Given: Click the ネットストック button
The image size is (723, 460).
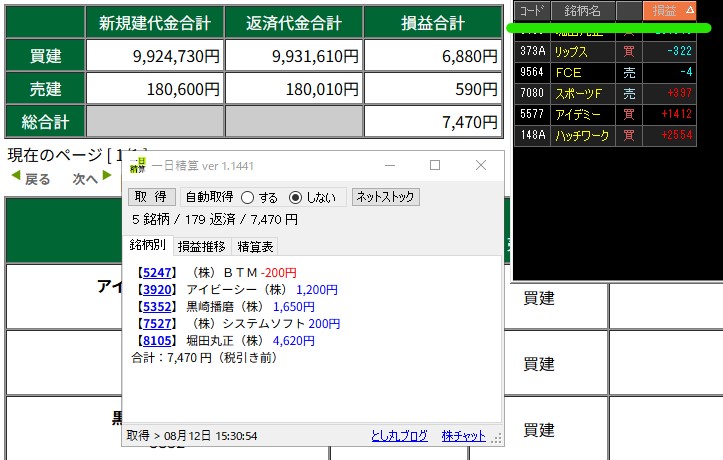Looking at the screenshot, I should pos(385,197).
